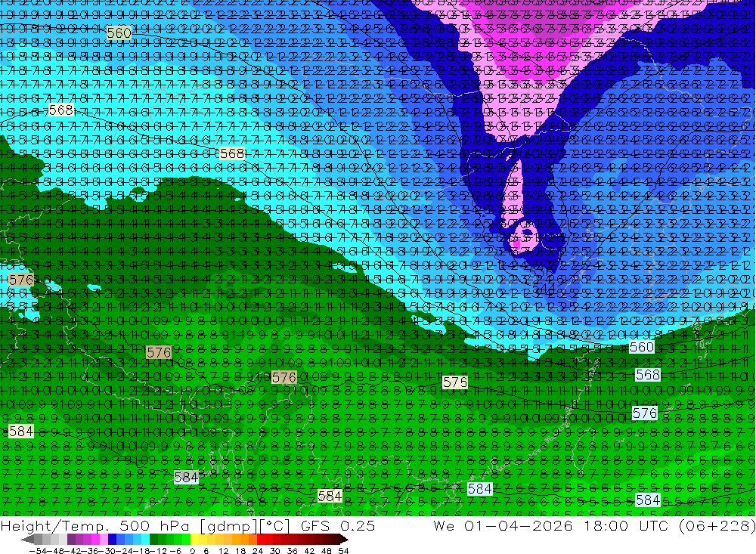The height and width of the screenshot is (554, 756).
Task: Click the date 'We 01-04-2026'
Action: (503, 525)
